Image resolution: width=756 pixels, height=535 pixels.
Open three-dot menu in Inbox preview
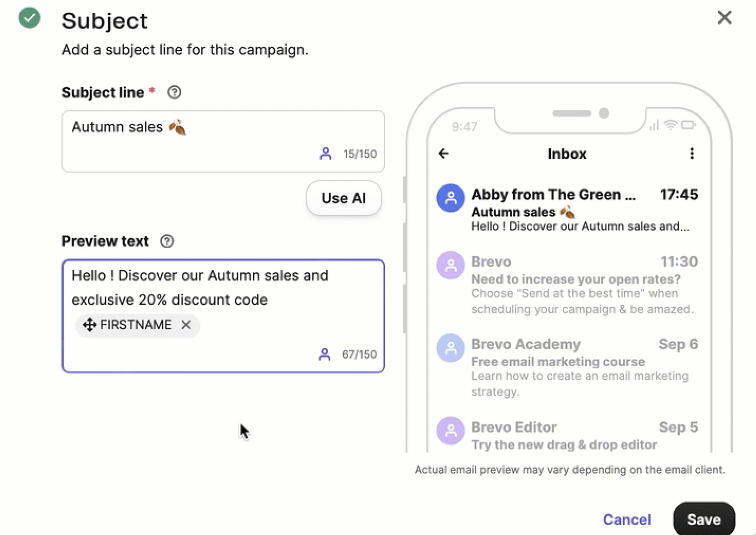pos(692,154)
